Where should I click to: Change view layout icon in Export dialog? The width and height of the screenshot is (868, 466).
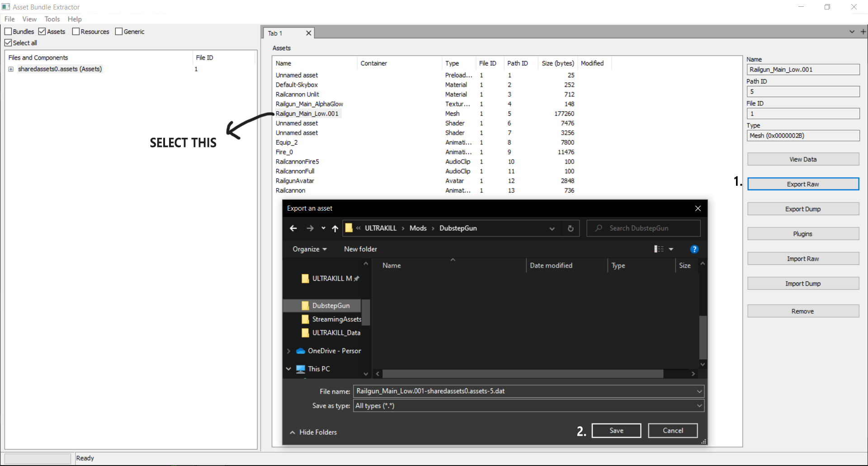point(659,249)
